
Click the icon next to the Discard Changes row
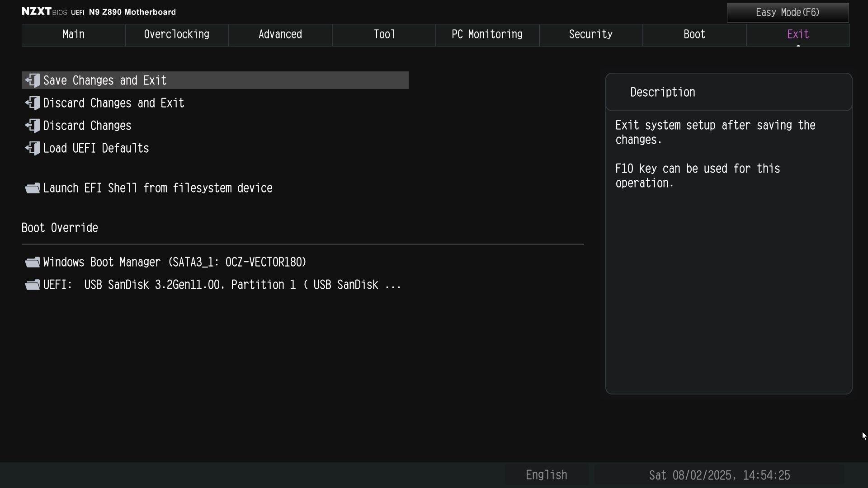[33, 126]
